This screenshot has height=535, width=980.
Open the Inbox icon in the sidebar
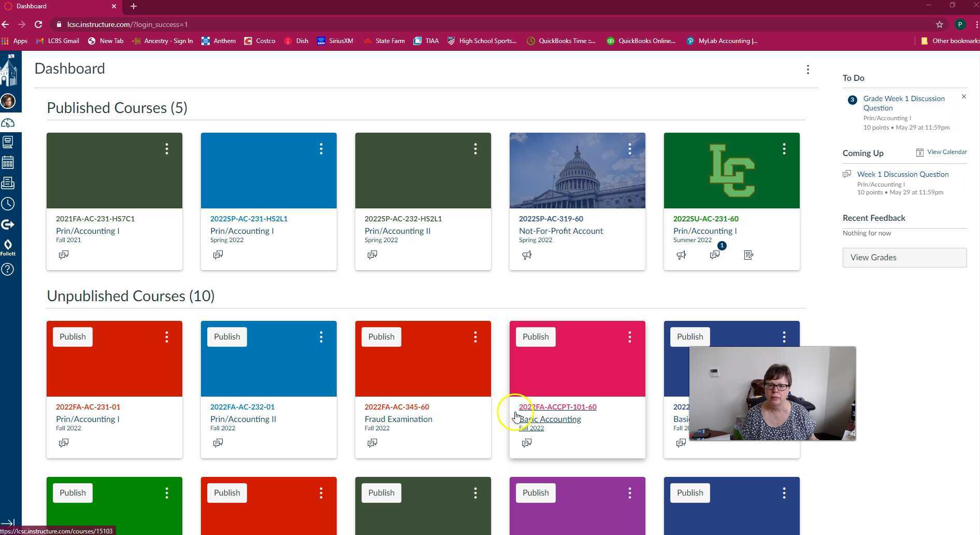[x=8, y=183]
